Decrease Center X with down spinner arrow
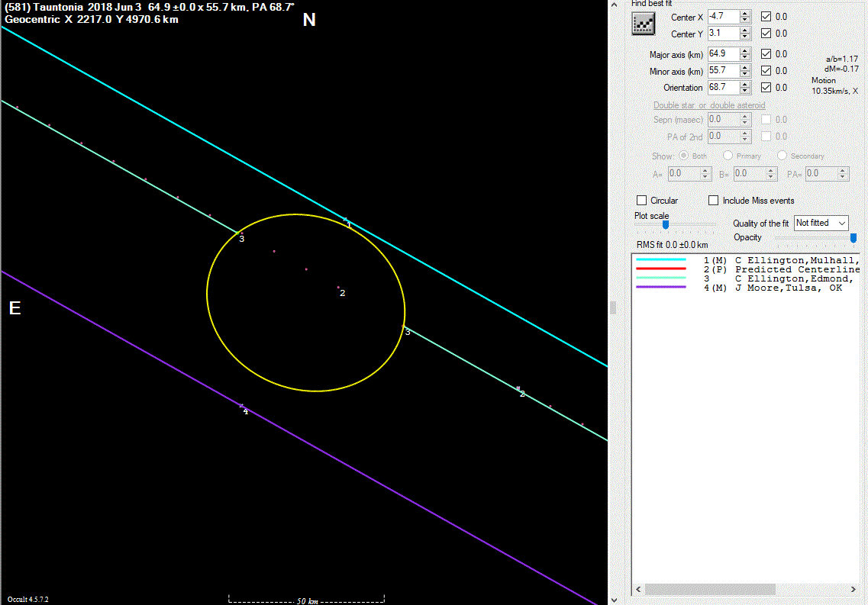Screen dimensions: 868x605 coord(745,20)
